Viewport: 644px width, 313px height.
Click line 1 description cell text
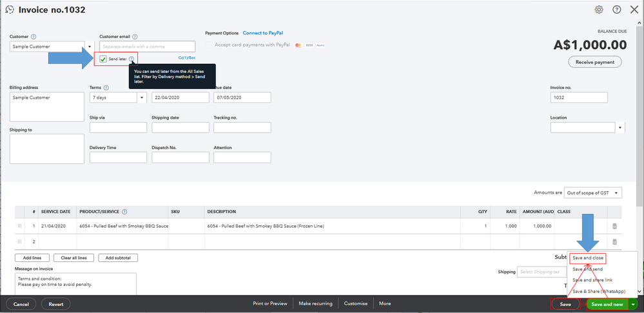(x=266, y=227)
